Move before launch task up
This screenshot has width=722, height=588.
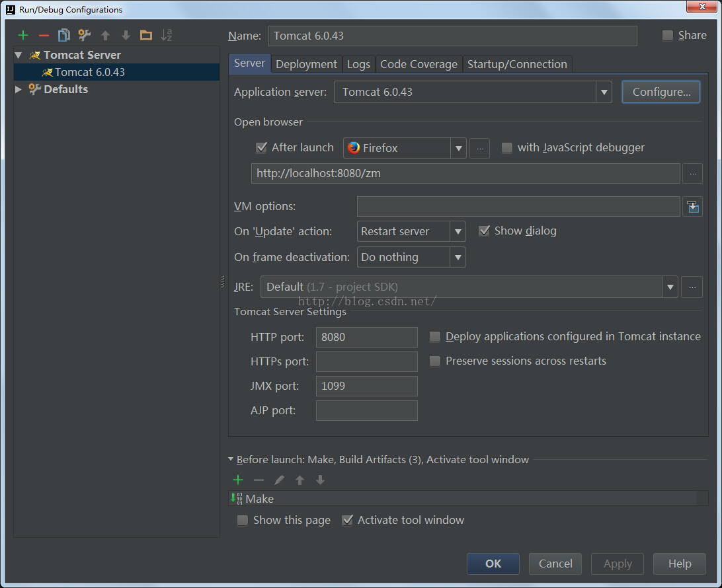300,480
